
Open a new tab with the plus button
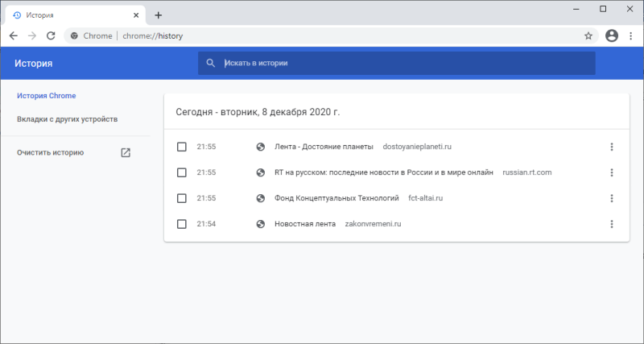click(x=158, y=15)
